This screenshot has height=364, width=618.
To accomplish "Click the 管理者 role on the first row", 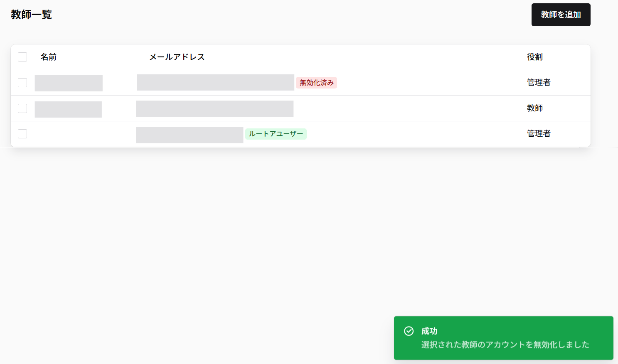I will point(538,82).
